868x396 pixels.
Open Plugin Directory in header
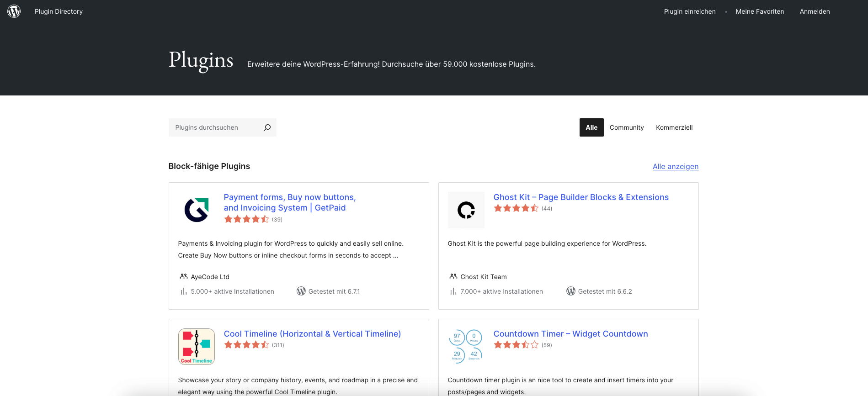coord(59,11)
